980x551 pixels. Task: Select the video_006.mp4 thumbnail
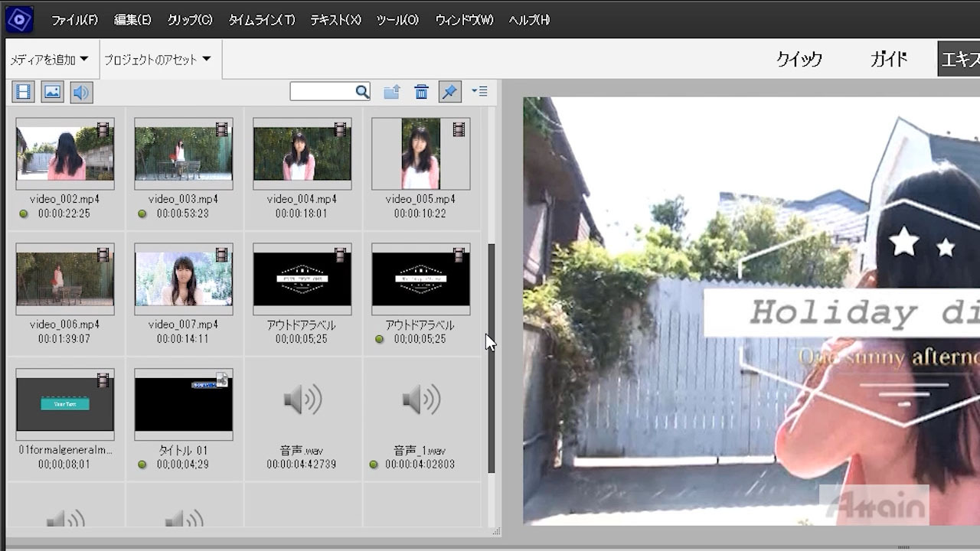click(65, 279)
